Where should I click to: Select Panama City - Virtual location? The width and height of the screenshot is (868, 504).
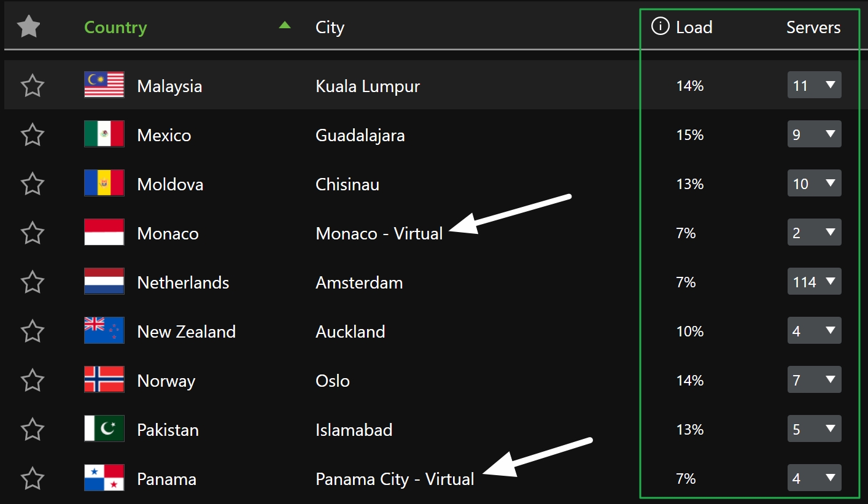coord(395,479)
